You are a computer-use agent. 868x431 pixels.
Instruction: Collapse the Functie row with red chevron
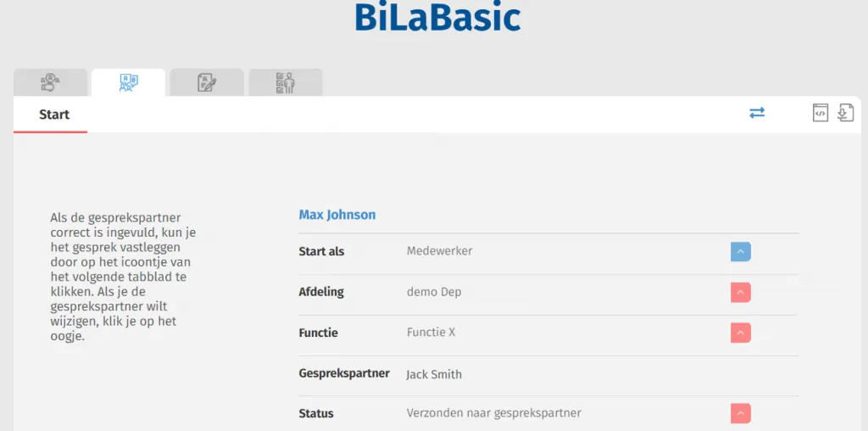coord(741,333)
